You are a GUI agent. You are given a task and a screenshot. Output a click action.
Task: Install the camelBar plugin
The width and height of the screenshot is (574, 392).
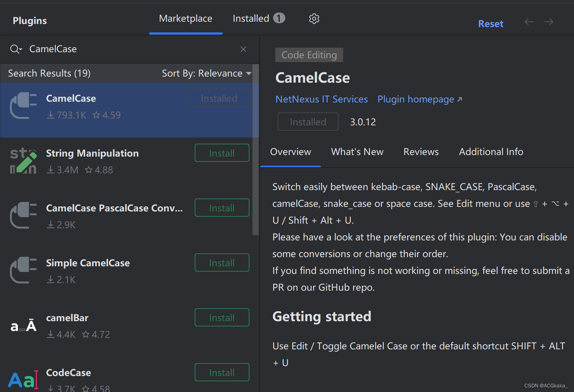click(x=222, y=317)
